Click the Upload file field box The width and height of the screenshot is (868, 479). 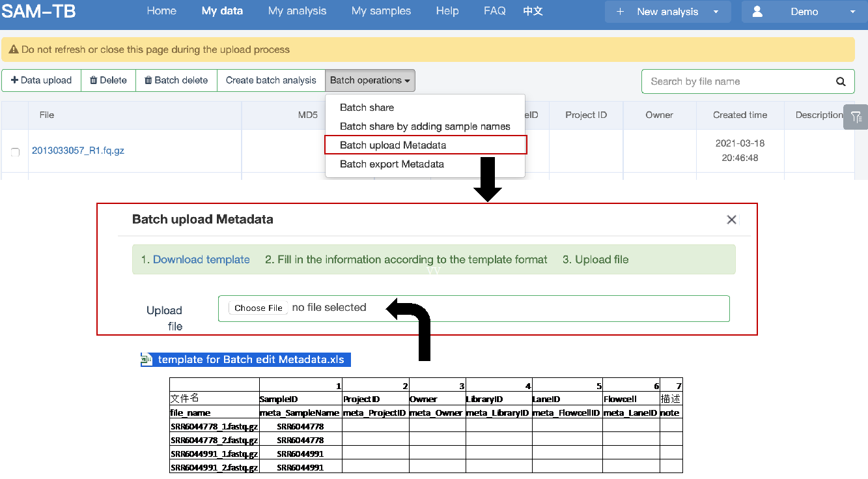[x=473, y=308]
